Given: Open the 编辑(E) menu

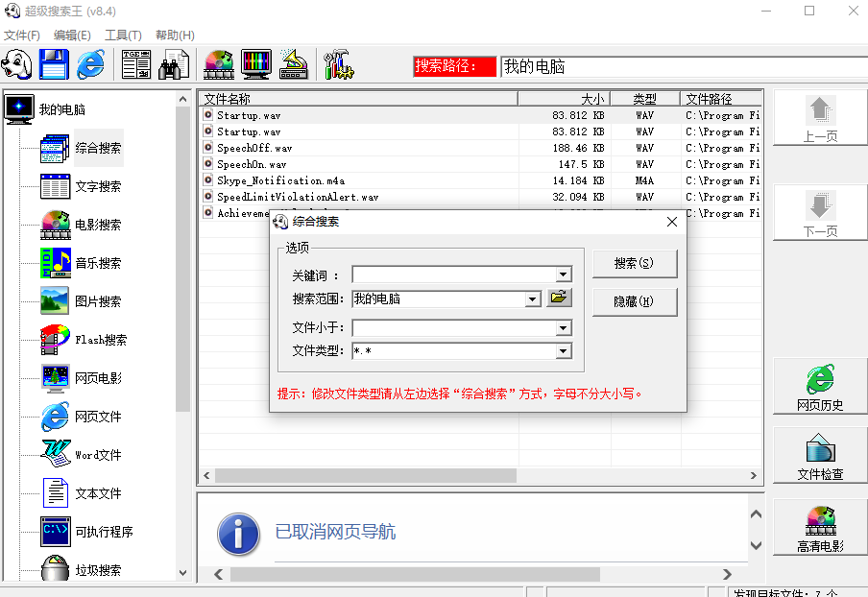Looking at the screenshot, I should tap(72, 36).
